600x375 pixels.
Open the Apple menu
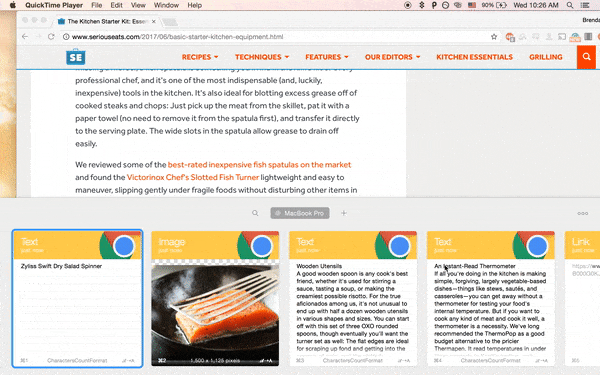pyautogui.click(x=13, y=5)
